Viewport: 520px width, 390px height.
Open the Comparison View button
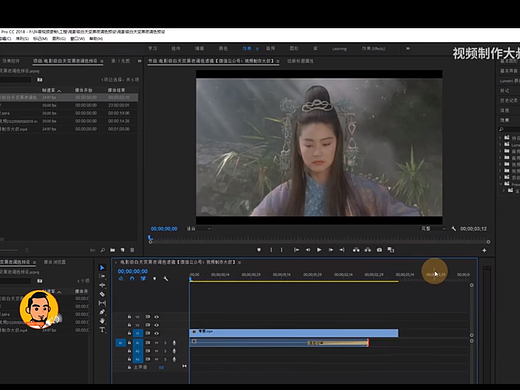[x=391, y=250]
